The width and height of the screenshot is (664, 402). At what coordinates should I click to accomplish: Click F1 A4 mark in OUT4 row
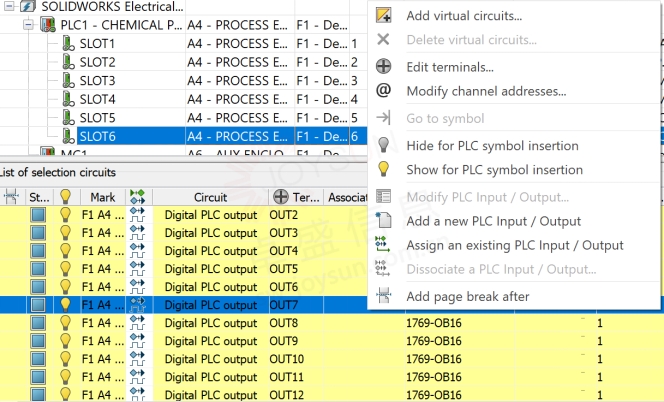103,251
